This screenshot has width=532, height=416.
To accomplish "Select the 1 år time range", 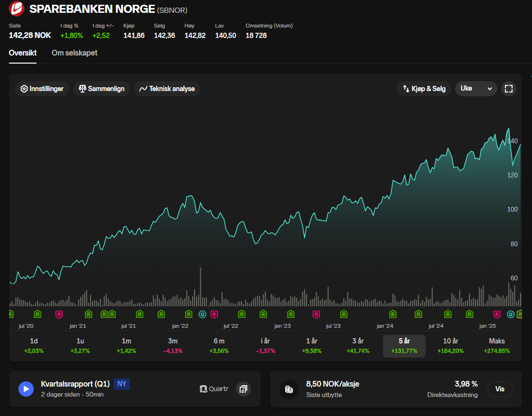I will tap(311, 346).
